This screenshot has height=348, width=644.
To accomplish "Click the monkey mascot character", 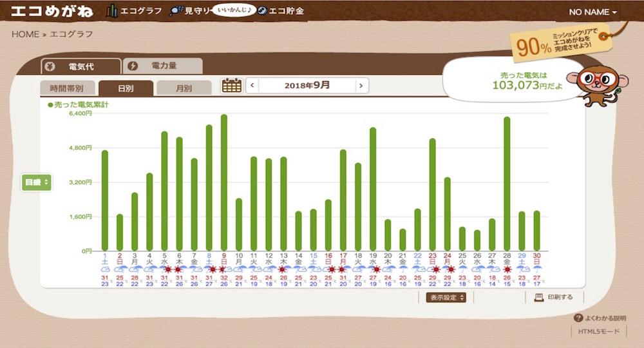I will click(x=597, y=85).
